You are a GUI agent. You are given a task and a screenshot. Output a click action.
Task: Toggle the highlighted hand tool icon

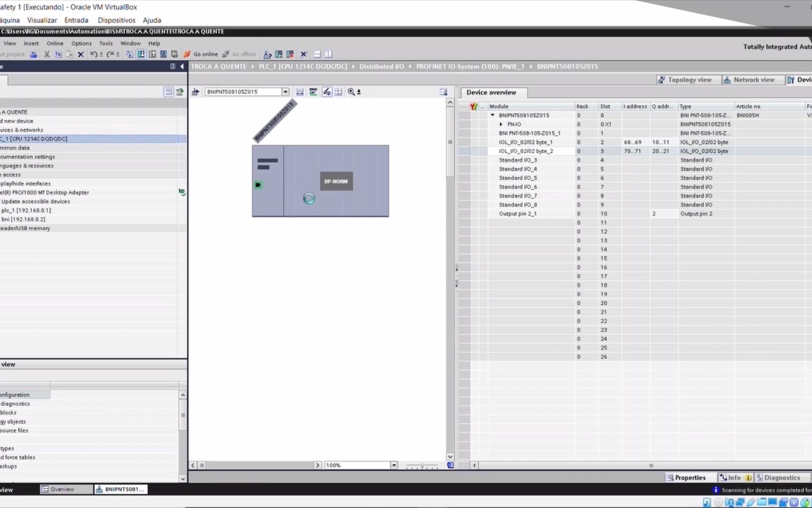click(x=327, y=92)
